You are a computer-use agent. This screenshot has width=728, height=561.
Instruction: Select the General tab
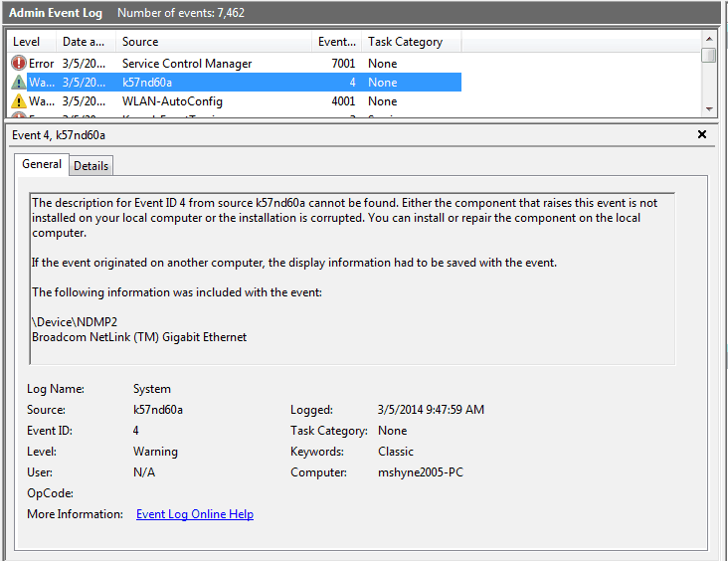(x=42, y=164)
